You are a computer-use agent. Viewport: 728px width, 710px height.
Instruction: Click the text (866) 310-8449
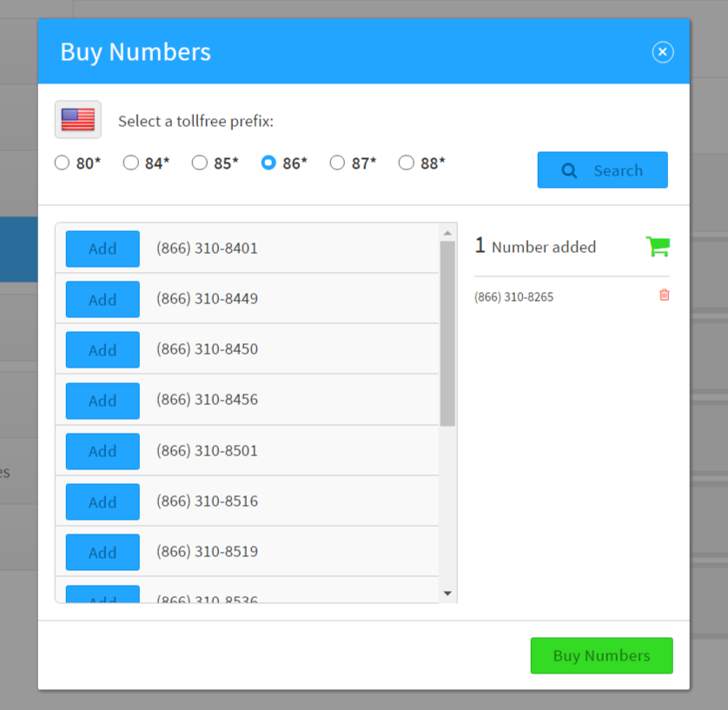(x=207, y=299)
